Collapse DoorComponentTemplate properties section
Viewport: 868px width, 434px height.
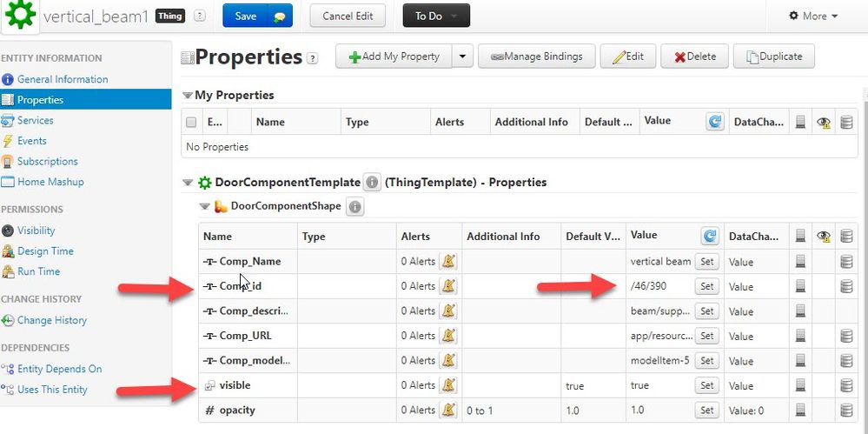[x=188, y=183]
